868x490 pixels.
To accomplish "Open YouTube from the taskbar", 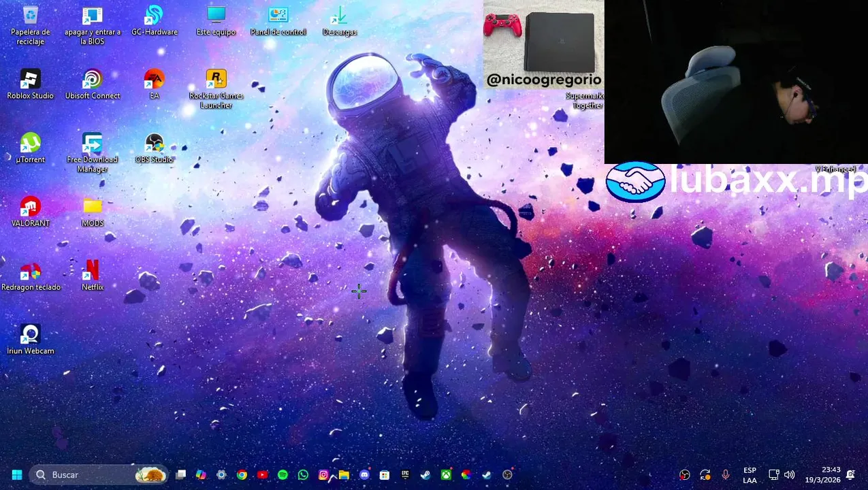I will [262, 475].
